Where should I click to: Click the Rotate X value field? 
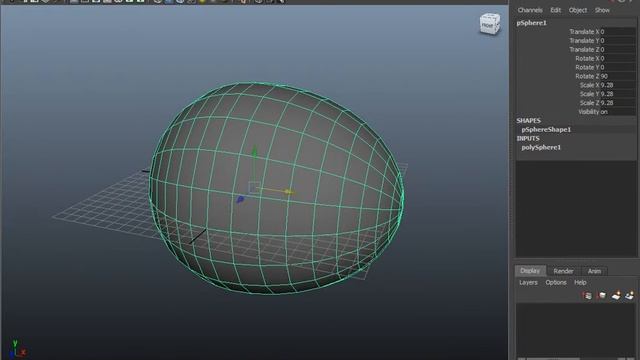click(x=617, y=59)
